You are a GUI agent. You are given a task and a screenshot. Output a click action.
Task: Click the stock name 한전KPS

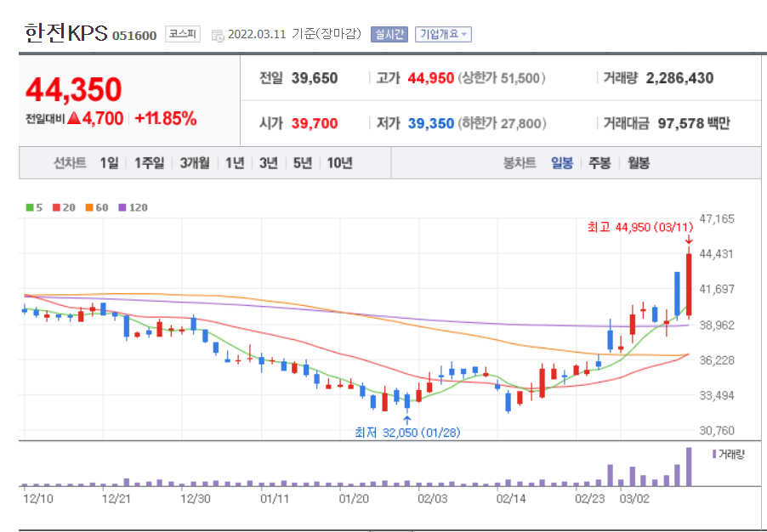pos(65,33)
